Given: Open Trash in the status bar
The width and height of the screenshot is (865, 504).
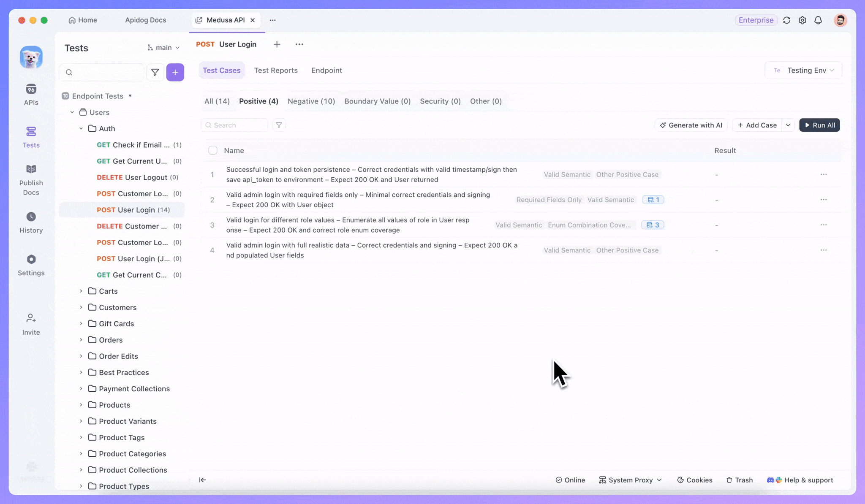Looking at the screenshot, I should point(739,480).
